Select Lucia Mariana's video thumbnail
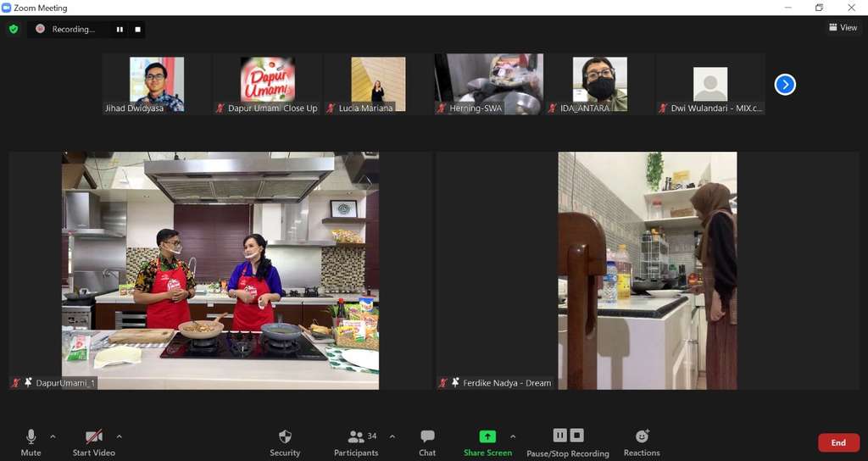Image resolution: width=868 pixels, height=461 pixels. pyautogui.click(x=378, y=84)
